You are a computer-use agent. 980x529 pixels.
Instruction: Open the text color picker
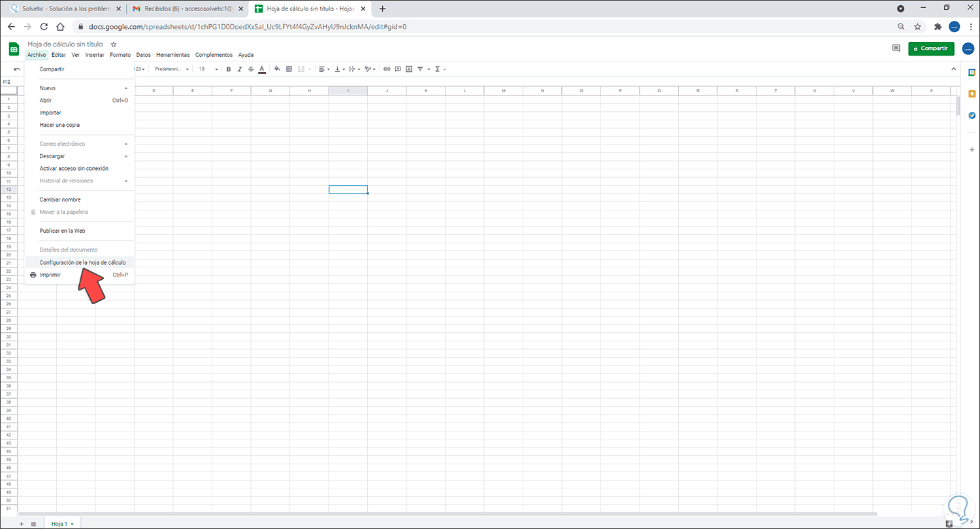(x=261, y=69)
